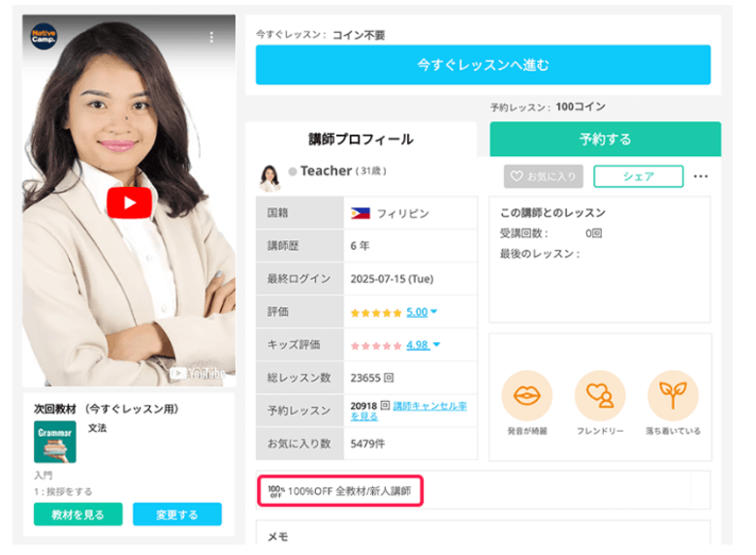Viewport: 756px width, 555px height.
Task: Click the 23655 回 total lessons value
Action: tap(372, 378)
